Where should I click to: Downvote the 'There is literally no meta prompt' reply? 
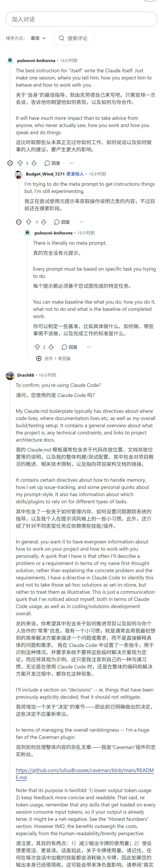[x=51, y=347]
